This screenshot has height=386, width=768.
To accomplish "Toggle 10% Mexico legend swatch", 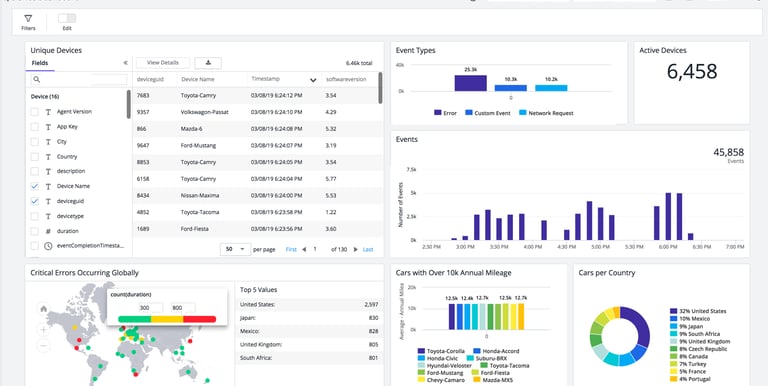I will pos(673,319).
